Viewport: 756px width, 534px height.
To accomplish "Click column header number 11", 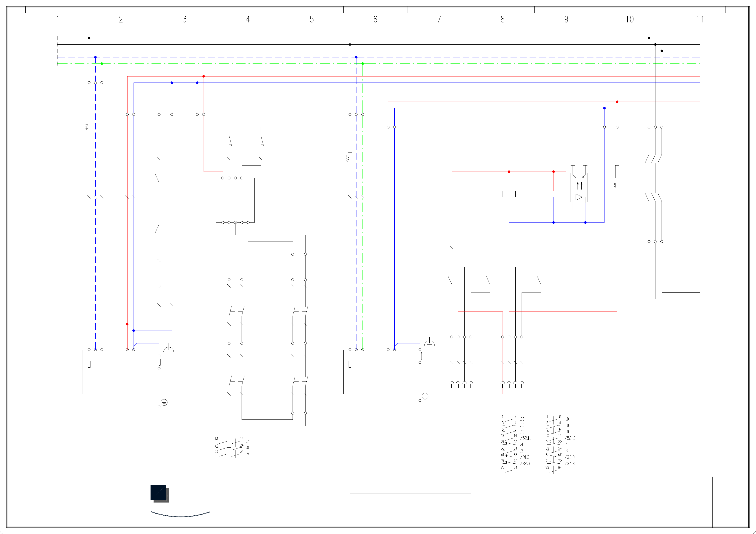I will point(700,20).
